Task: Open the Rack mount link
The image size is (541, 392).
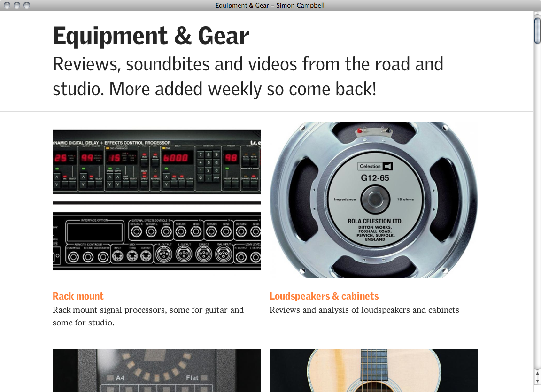Action: point(78,296)
